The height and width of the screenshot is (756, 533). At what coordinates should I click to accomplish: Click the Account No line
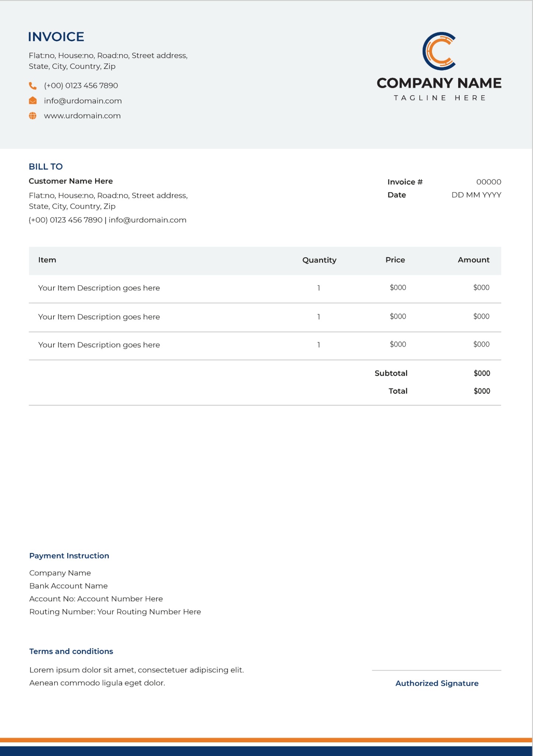(96, 599)
